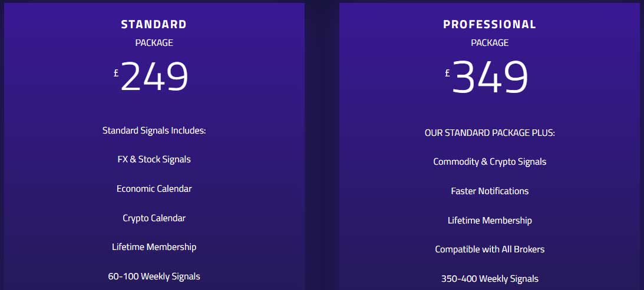Click the 'Compatible with All Brokers' text

tap(490, 249)
